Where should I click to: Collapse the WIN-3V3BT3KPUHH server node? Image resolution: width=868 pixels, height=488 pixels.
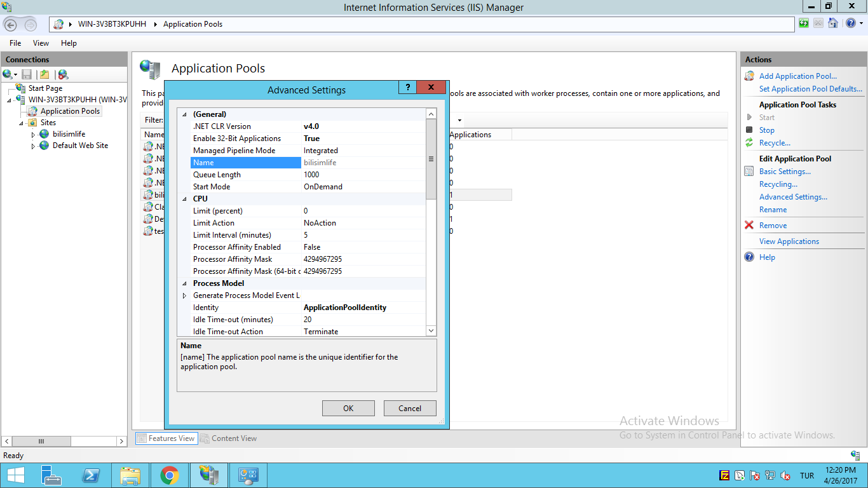click(10, 100)
